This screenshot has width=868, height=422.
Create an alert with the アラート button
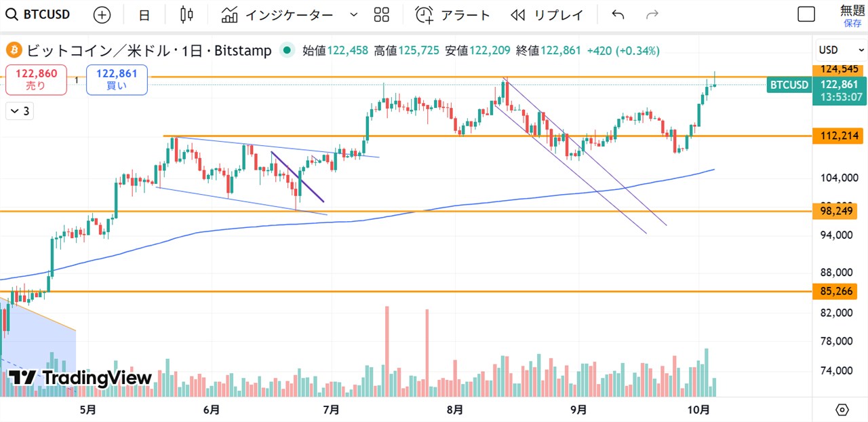[452, 14]
